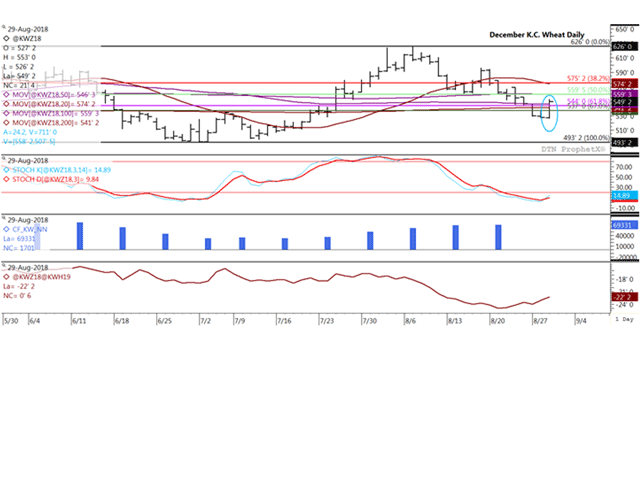Screen dimensions: 640x480
Task: Select the @KWZ18 symbol label
Action: point(27,38)
